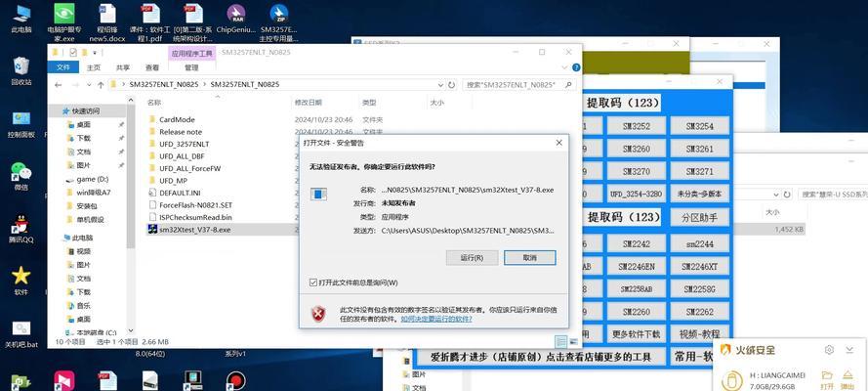Open the SM3257E ZIP archive icon
This screenshot has width=868, height=391.
click(x=278, y=22)
